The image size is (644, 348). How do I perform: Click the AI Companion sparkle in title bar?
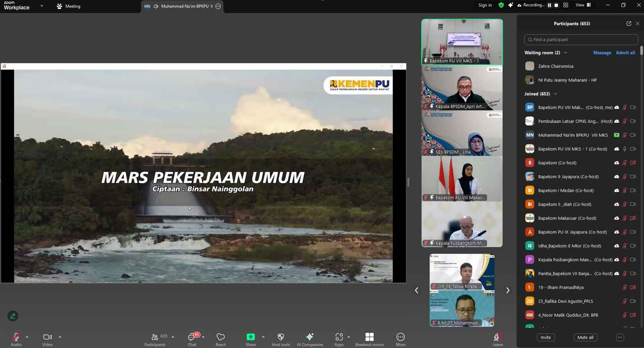tap(511, 5)
